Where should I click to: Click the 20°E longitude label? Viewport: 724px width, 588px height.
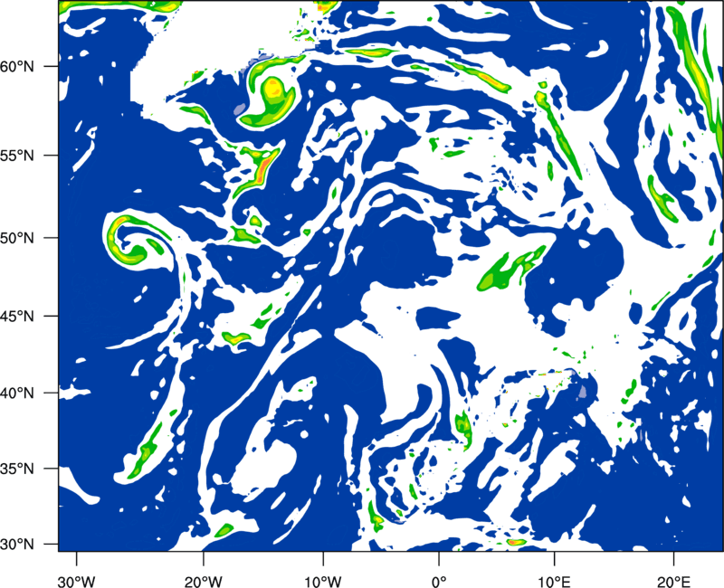[673, 581]
